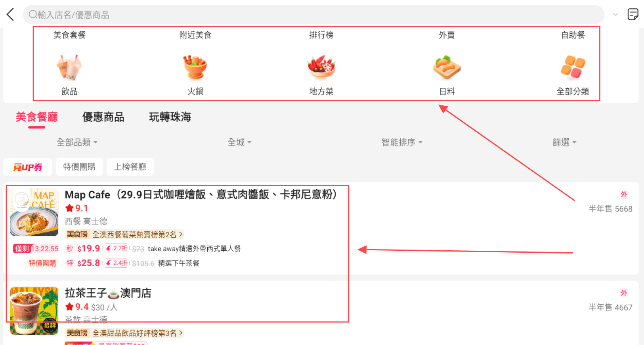The height and width of the screenshot is (345, 644).
Task: Toggle the 上榜餐廳 filter chip
Action: [x=130, y=167]
